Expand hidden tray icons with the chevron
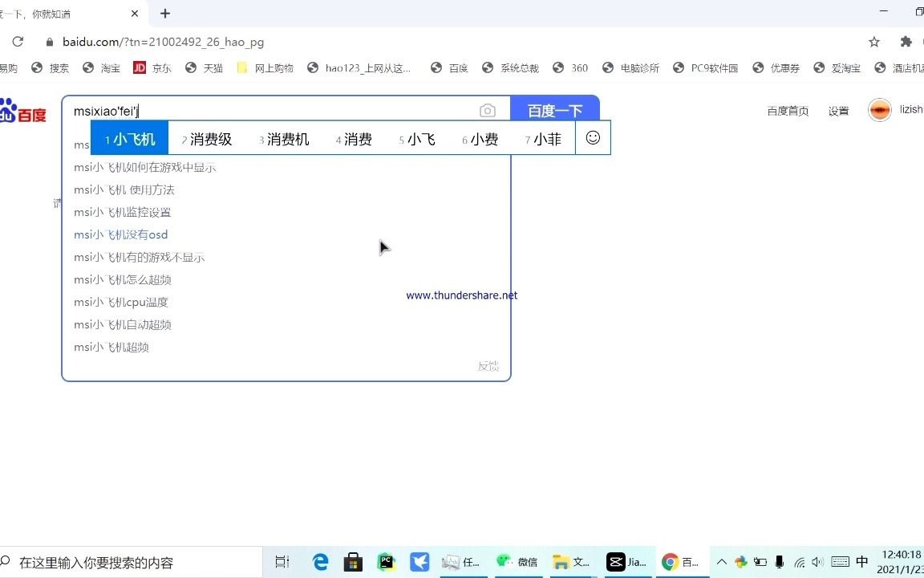Image resolution: width=924 pixels, height=578 pixels. (721, 562)
